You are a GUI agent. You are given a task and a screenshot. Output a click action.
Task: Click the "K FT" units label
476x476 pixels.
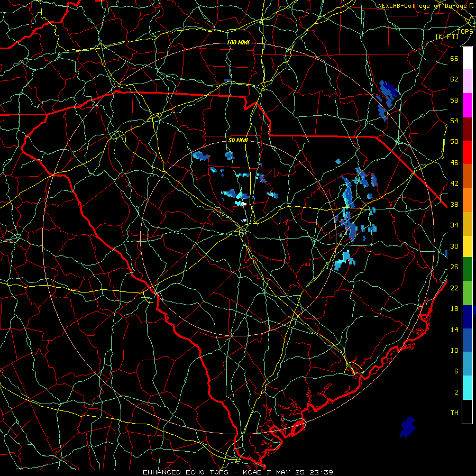tap(447, 36)
